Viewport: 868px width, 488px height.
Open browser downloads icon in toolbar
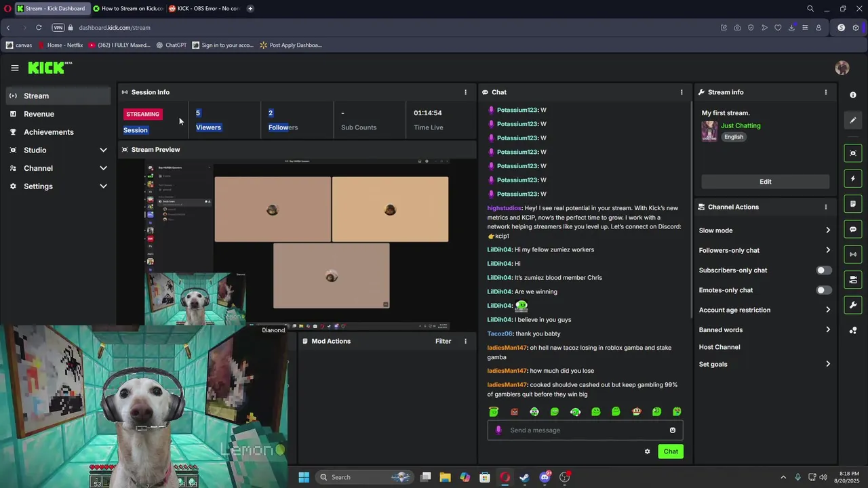pyautogui.click(x=791, y=28)
